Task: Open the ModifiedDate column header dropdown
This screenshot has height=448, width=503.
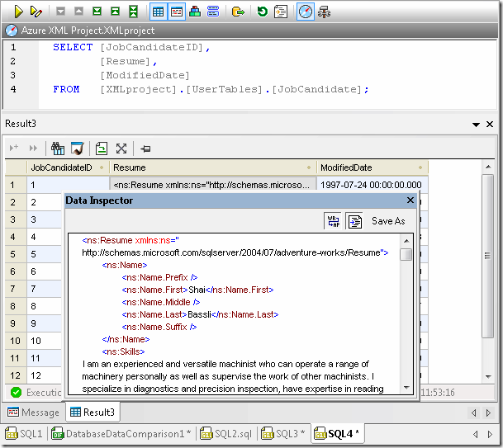Action: (423, 167)
